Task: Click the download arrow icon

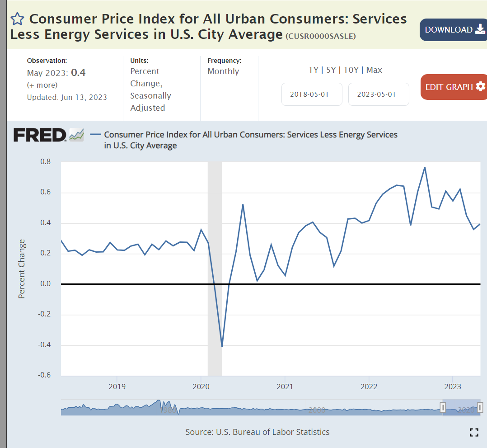Action: coord(480,29)
